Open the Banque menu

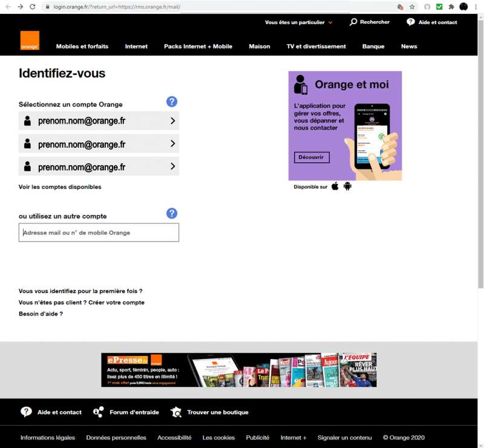(373, 47)
